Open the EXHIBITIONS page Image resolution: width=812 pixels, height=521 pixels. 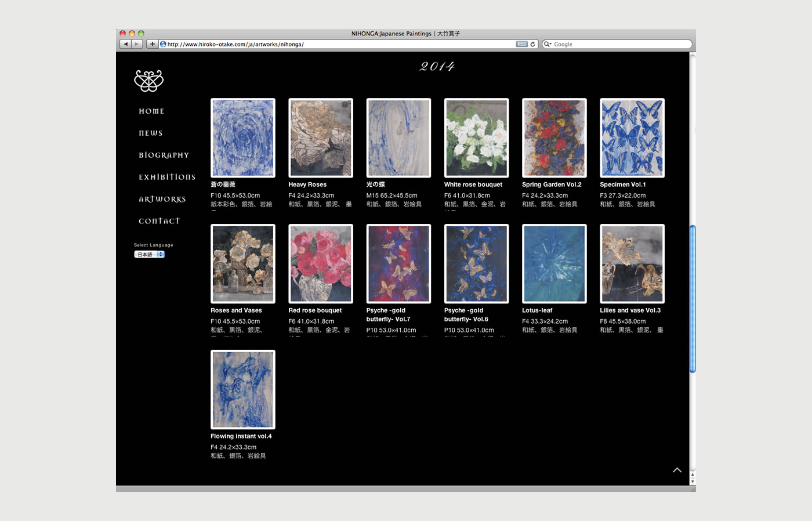(x=167, y=177)
